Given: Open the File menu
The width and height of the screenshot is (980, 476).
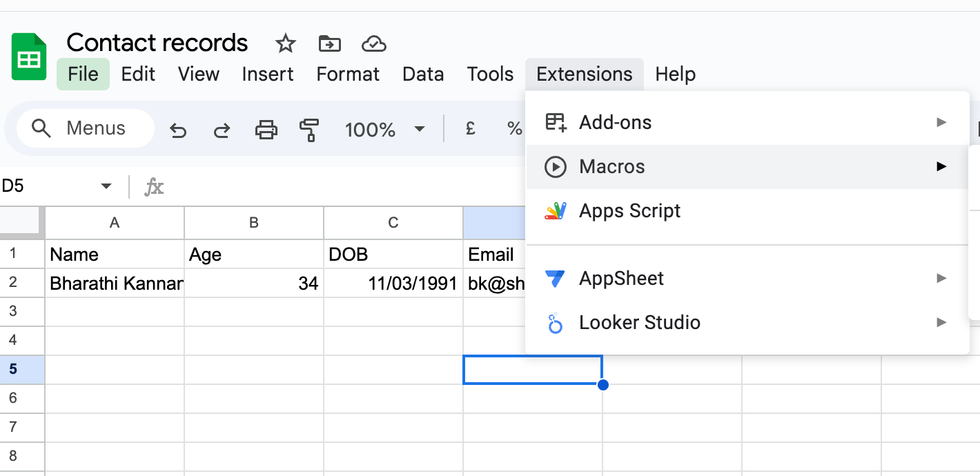Looking at the screenshot, I should point(83,75).
